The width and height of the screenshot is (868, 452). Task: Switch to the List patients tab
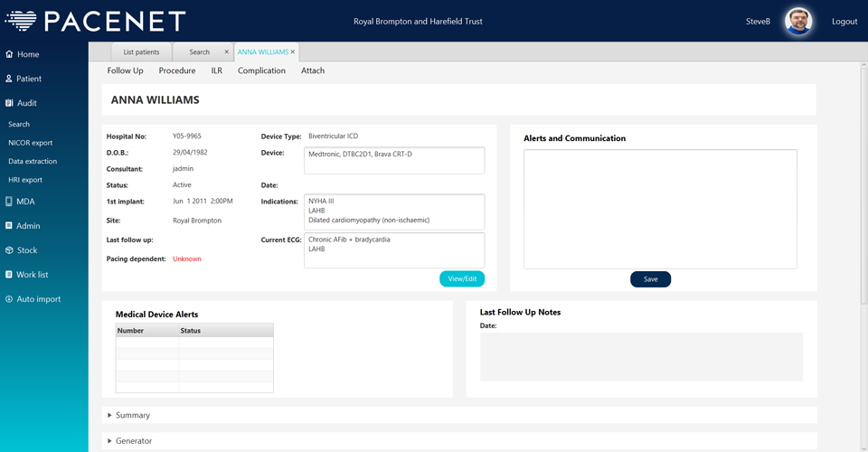tap(141, 52)
